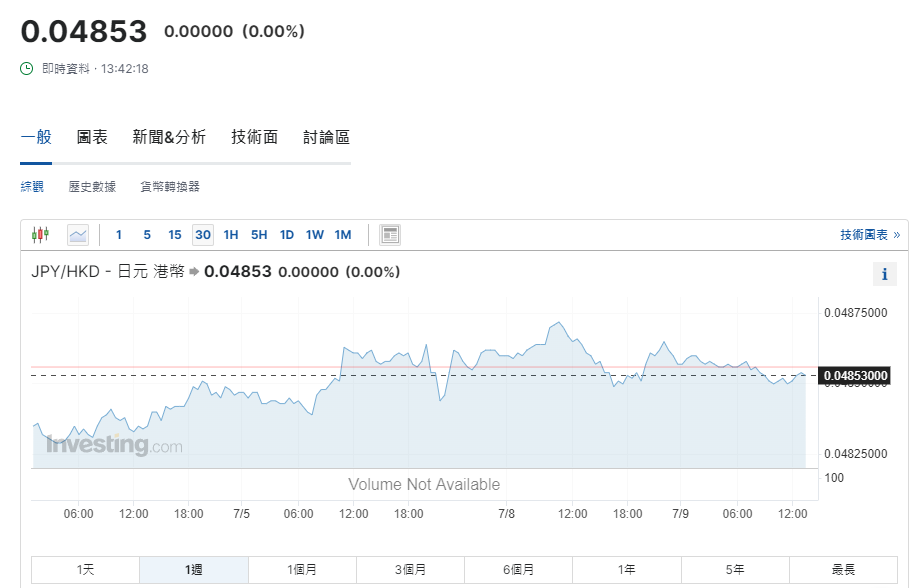Switch chart interval to 1H
Image resolution: width=922 pixels, height=588 pixels.
pyautogui.click(x=231, y=235)
